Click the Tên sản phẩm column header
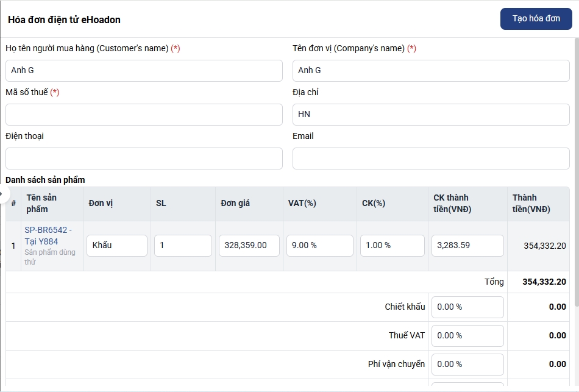Viewport: 579px width, 392px height. pos(41,204)
